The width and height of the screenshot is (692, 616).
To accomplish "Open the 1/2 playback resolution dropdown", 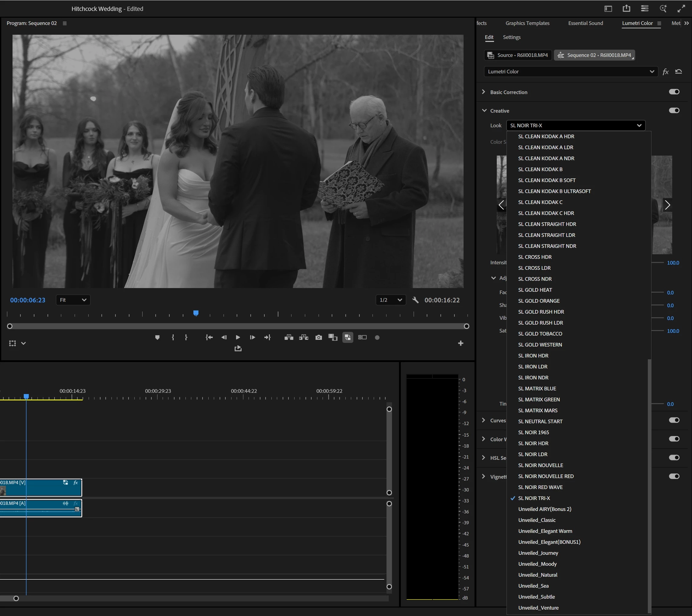I will click(x=390, y=300).
